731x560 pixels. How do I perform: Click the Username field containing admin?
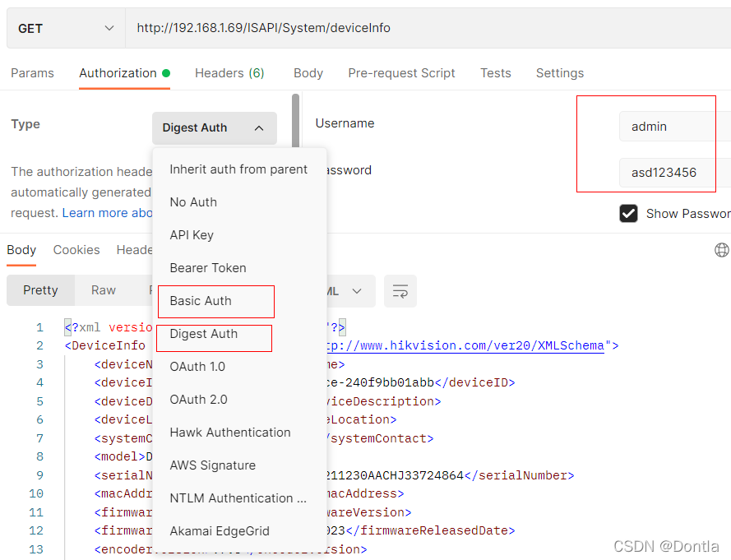pyautogui.click(x=667, y=126)
